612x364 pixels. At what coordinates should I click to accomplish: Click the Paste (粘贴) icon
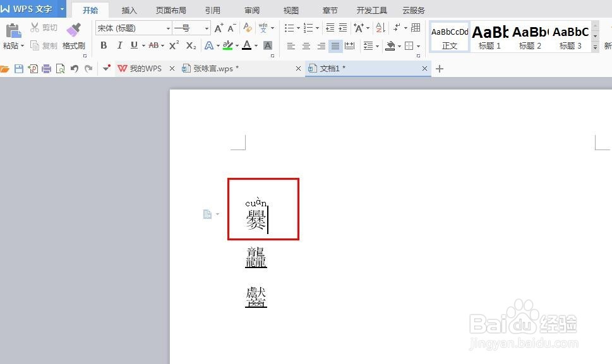(x=13, y=30)
